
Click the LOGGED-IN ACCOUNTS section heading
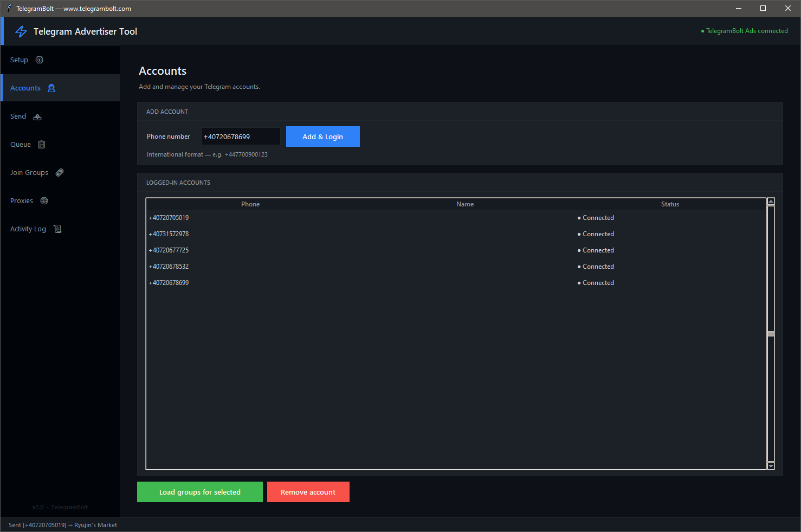tap(178, 183)
